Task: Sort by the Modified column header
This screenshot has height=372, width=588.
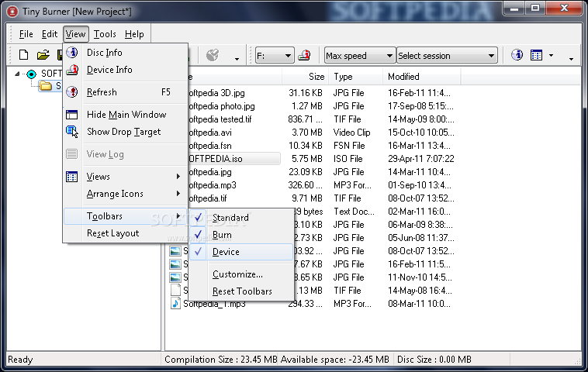Action: pyautogui.click(x=422, y=77)
